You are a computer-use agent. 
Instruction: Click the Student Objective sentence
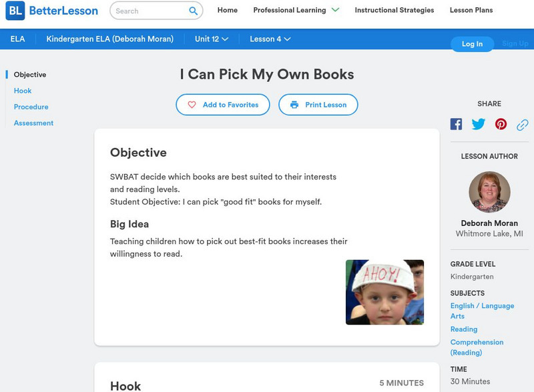[216, 202]
